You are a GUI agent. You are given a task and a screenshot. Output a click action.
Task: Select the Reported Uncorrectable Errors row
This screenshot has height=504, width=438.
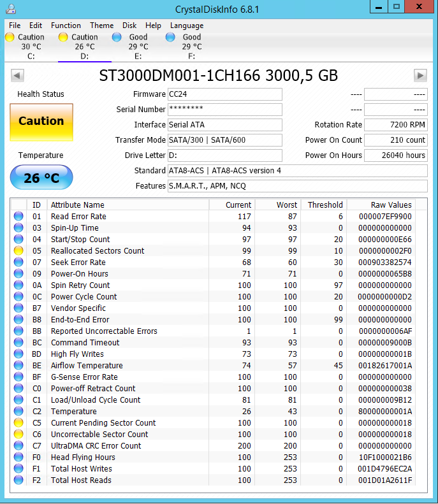213,331
